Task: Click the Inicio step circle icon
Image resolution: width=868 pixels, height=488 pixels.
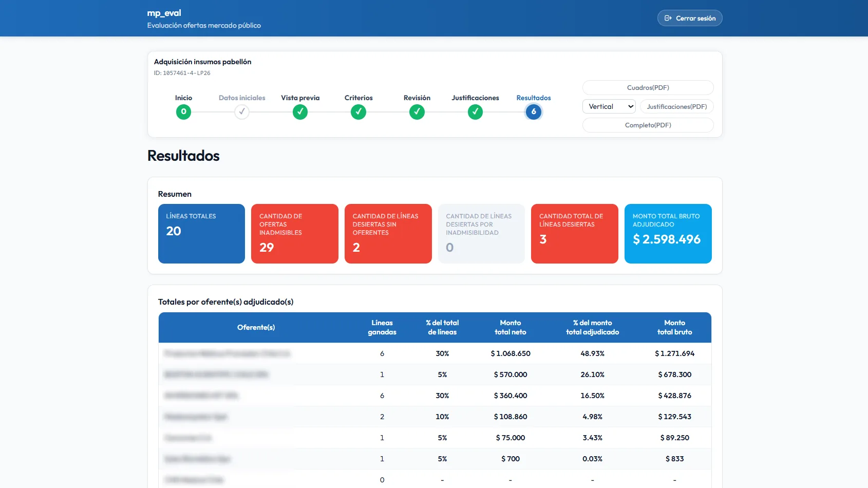Action: pos(183,111)
